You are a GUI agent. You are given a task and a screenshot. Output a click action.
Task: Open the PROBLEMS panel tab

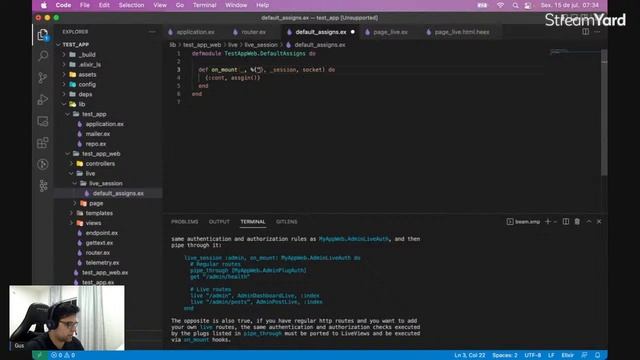point(184,222)
